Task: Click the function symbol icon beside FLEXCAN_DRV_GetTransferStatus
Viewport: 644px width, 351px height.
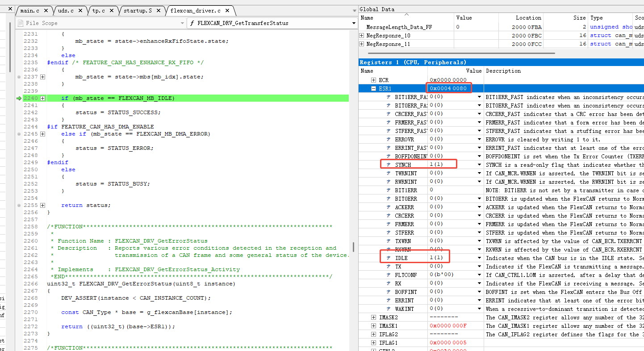Action: [x=192, y=23]
